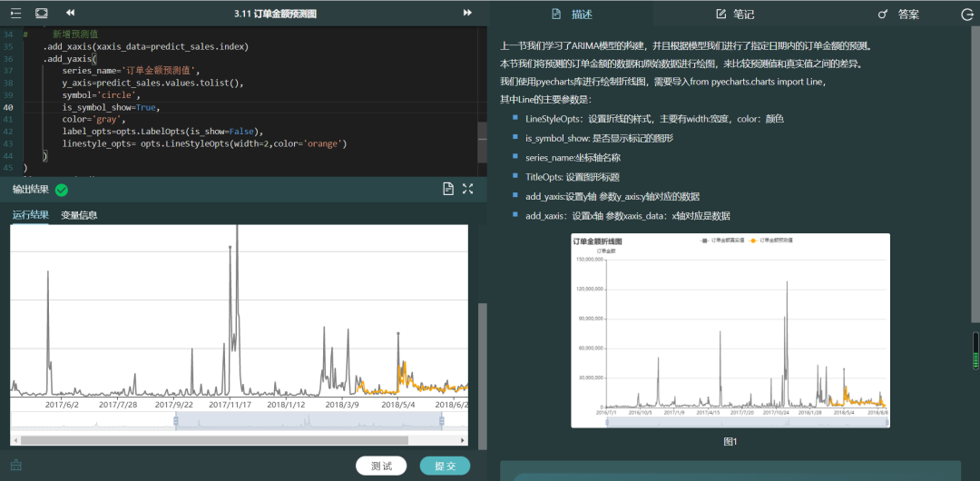Switch to the 笔记 notes tab
980x481 pixels.
coord(735,14)
